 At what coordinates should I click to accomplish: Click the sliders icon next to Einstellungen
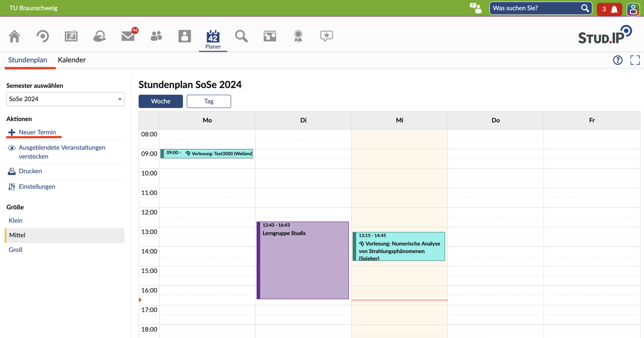pyautogui.click(x=12, y=187)
